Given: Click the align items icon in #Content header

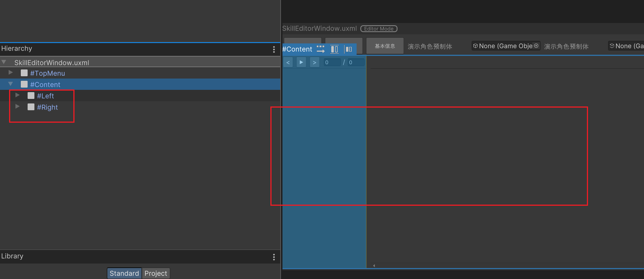Looking at the screenshot, I should tap(334, 49).
